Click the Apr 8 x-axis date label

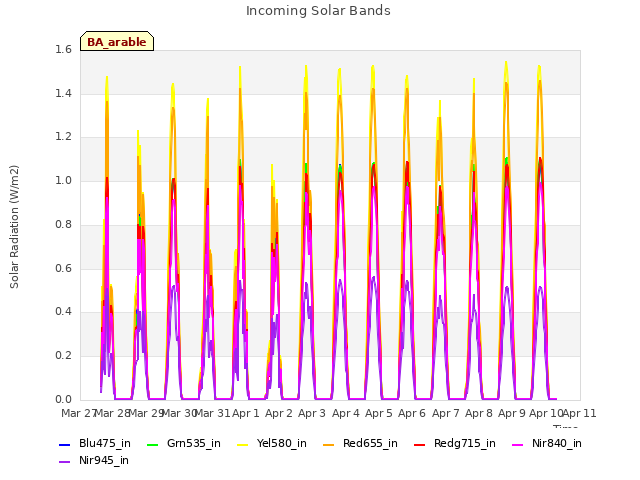pyautogui.click(x=479, y=413)
